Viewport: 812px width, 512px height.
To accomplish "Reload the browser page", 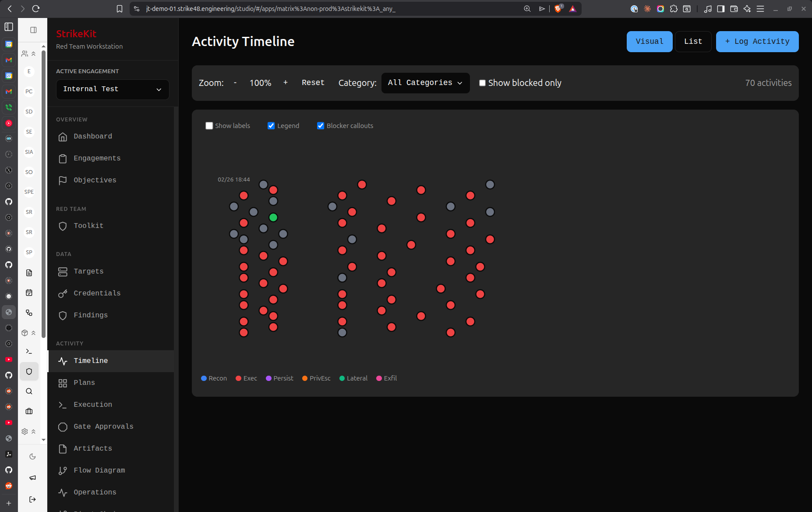I will coord(36,9).
